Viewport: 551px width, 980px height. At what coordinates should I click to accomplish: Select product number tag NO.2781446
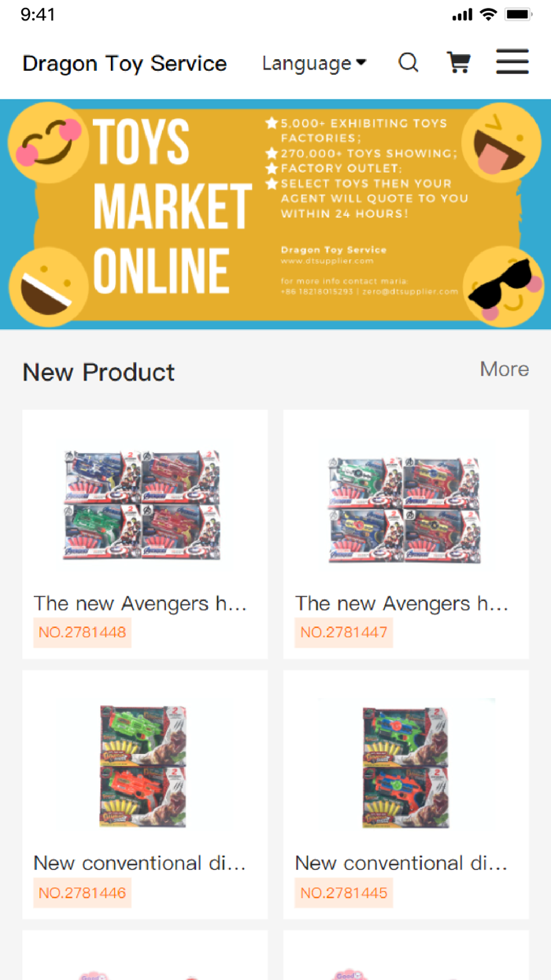[x=82, y=893]
